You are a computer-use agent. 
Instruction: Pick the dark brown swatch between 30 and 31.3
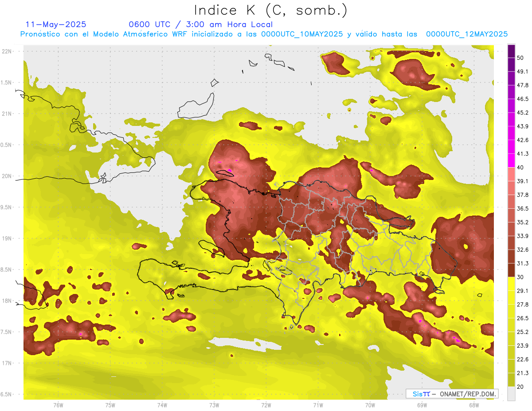point(511,270)
